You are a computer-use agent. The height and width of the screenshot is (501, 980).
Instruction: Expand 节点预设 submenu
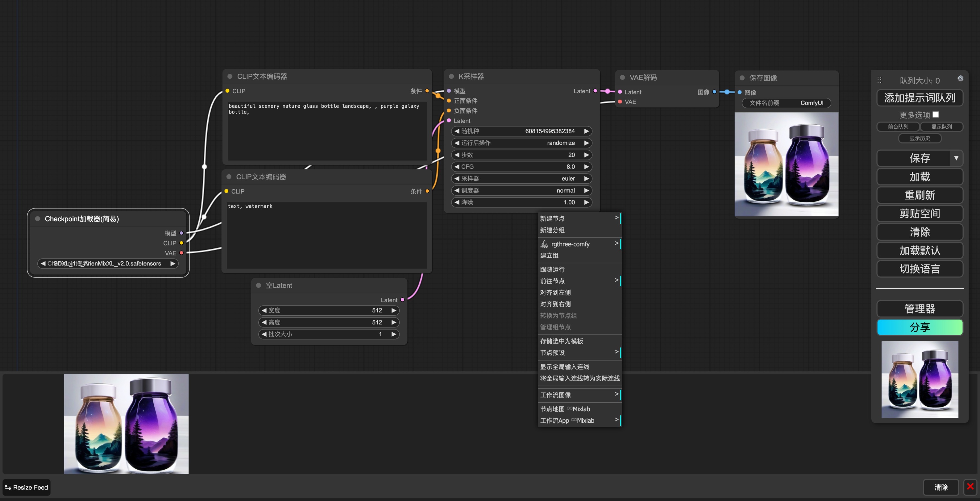click(x=580, y=353)
